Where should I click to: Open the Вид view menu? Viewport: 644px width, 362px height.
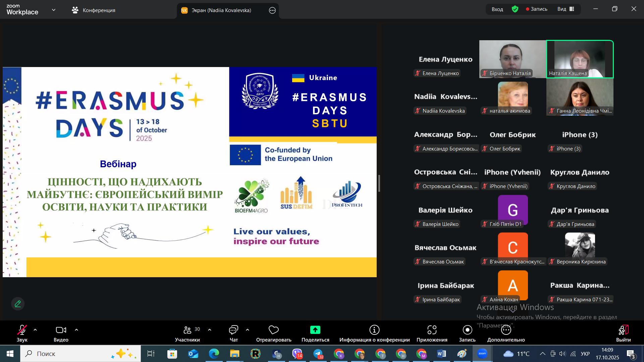click(566, 9)
